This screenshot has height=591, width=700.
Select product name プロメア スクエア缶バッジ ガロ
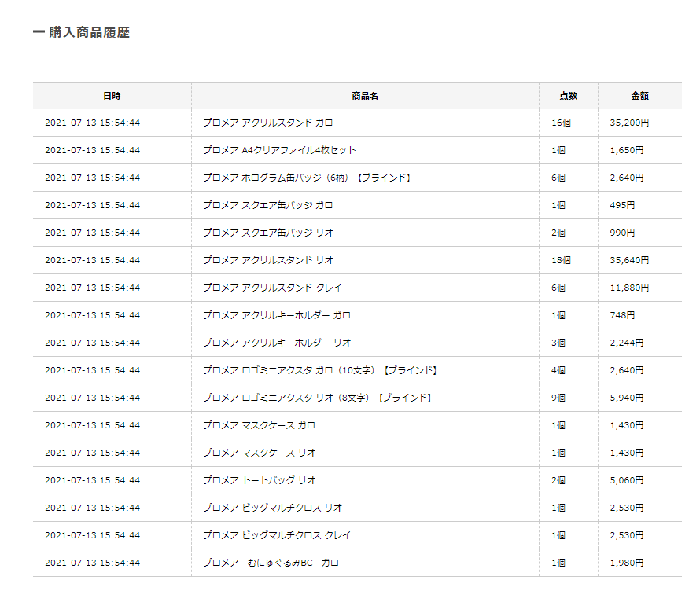pos(268,205)
